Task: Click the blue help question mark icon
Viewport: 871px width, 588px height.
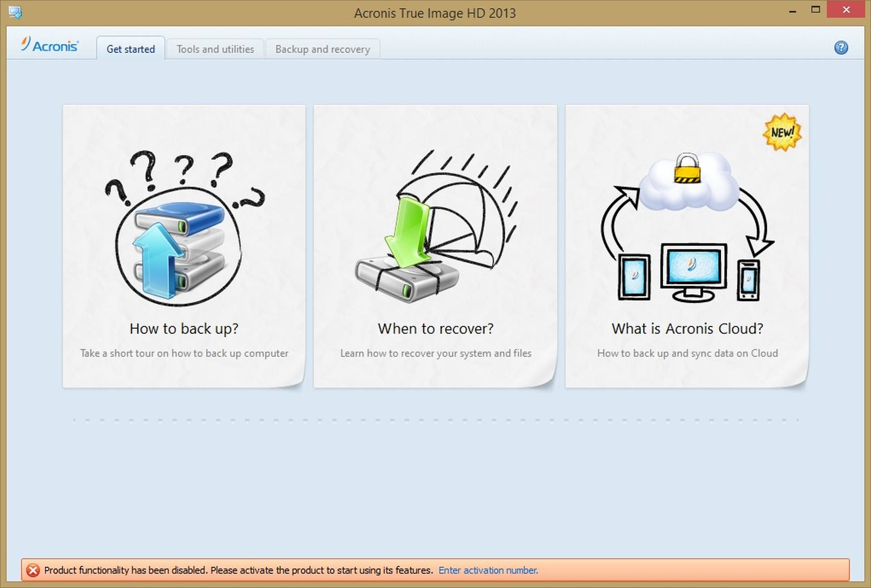Action: point(841,48)
